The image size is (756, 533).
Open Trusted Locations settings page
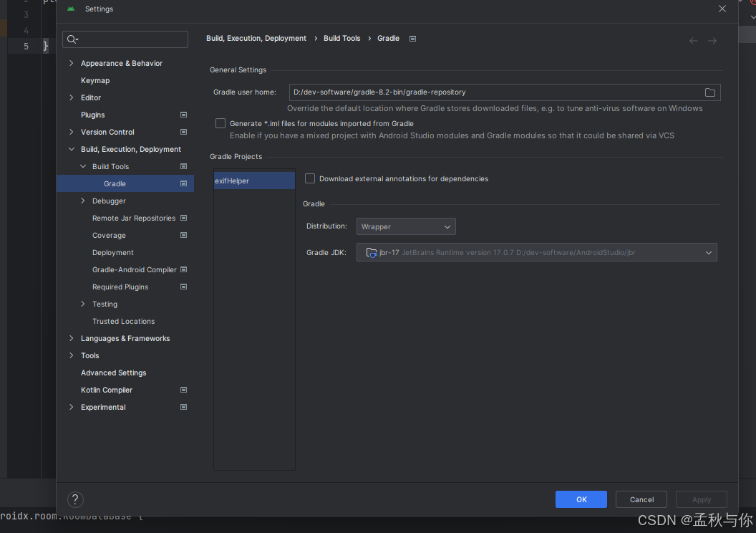click(x=125, y=321)
